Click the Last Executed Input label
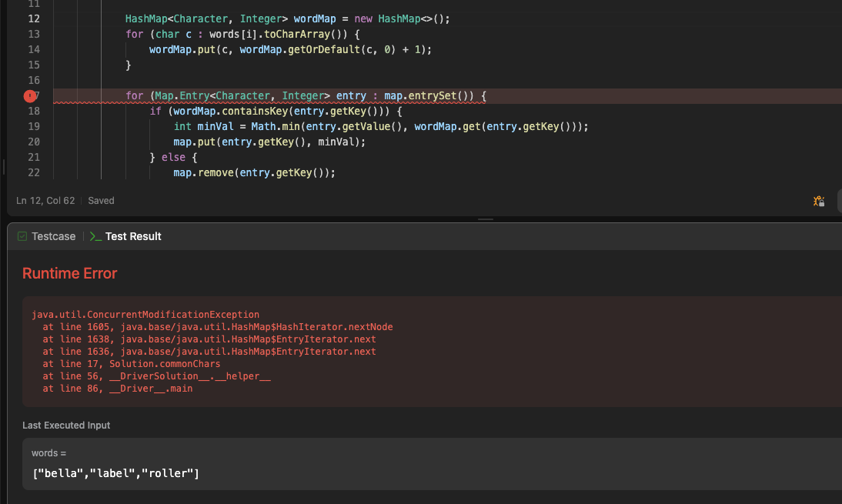 (x=66, y=426)
